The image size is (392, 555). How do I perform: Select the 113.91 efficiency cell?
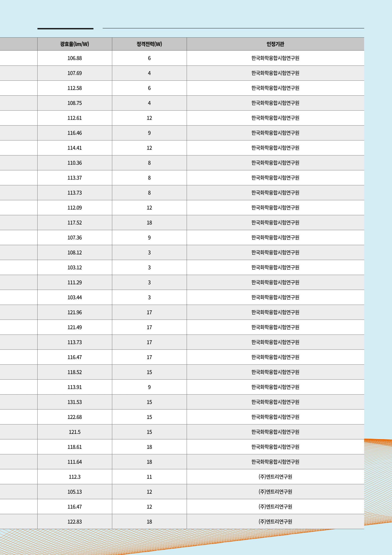pos(75,387)
